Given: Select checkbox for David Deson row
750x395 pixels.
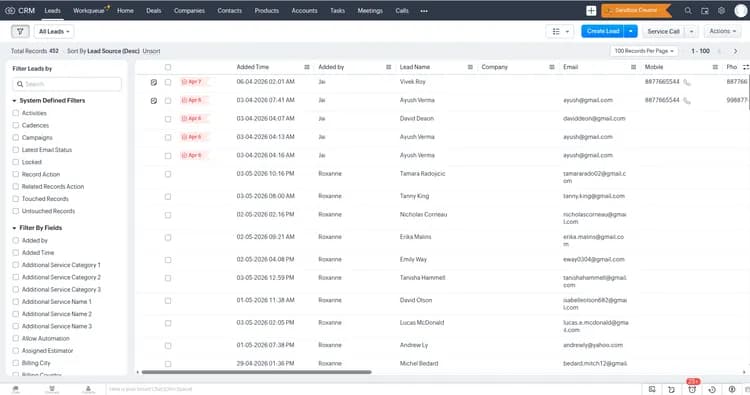Looking at the screenshot, I should pos(168,119).
